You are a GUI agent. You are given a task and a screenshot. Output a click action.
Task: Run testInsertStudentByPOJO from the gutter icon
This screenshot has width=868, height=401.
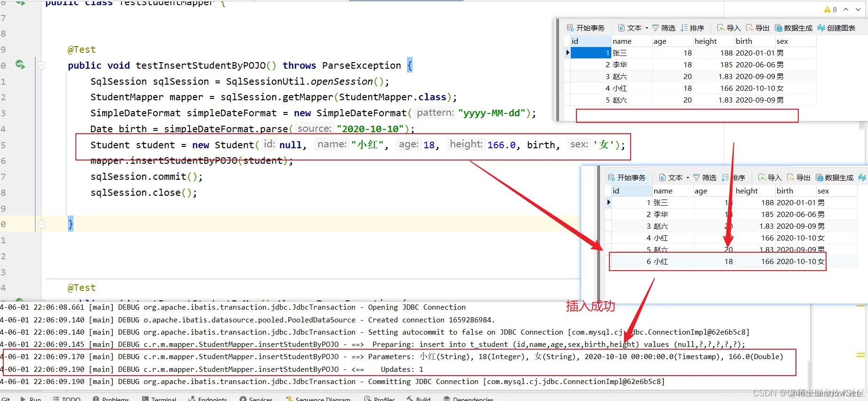(20, 64)
